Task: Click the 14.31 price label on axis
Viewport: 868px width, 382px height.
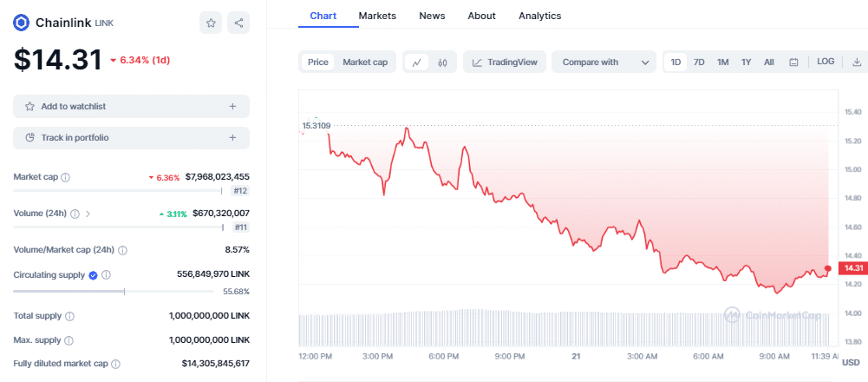Action: pyautogui.click(x=852, y=268)
